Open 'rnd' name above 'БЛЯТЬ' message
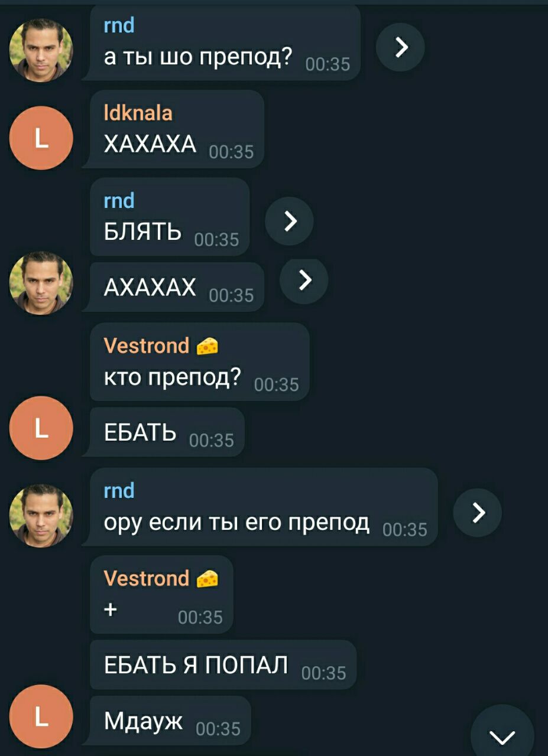Screen dimensions: 548x756 119,200
